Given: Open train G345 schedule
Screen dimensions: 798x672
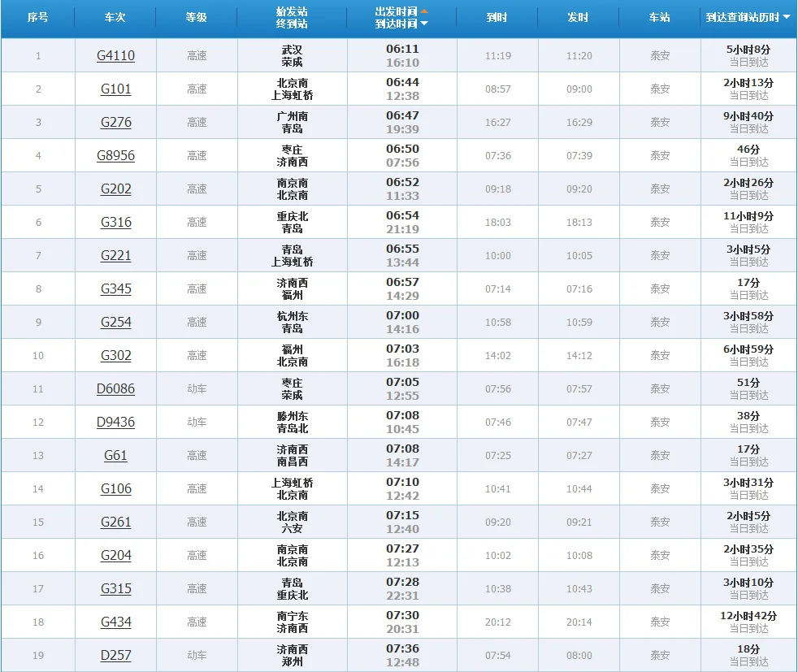Looking at the screenshot, I should pyautogui.click(x=115, y=288).
